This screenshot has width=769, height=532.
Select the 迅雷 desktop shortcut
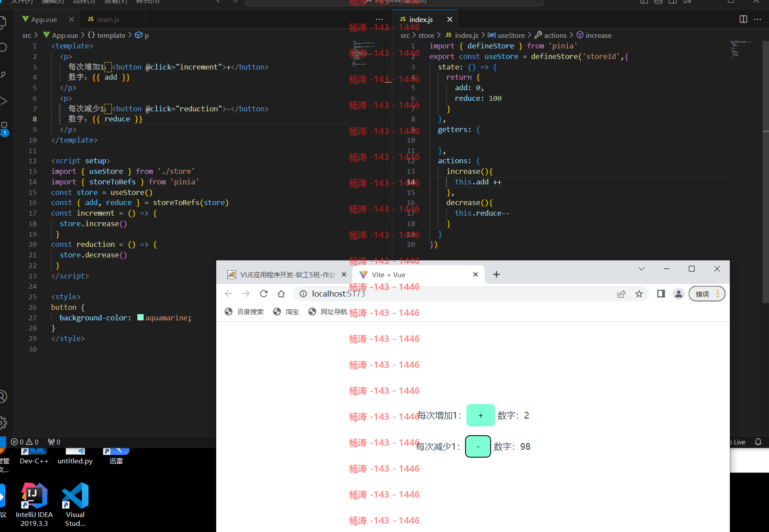coord(116,457)
